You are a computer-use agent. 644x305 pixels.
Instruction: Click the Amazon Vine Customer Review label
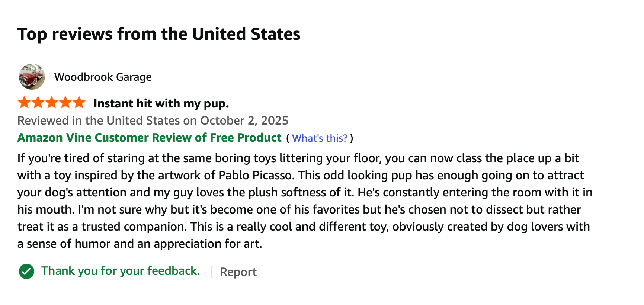click(x=149, y=138)
